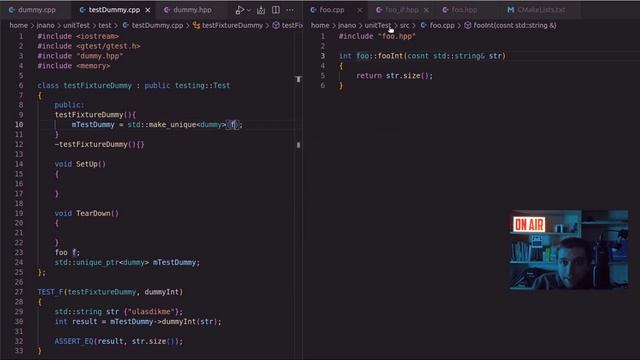This screenshot has width=640, height=360.
Task: Run the file with the play icon
Action: point(239,10)
